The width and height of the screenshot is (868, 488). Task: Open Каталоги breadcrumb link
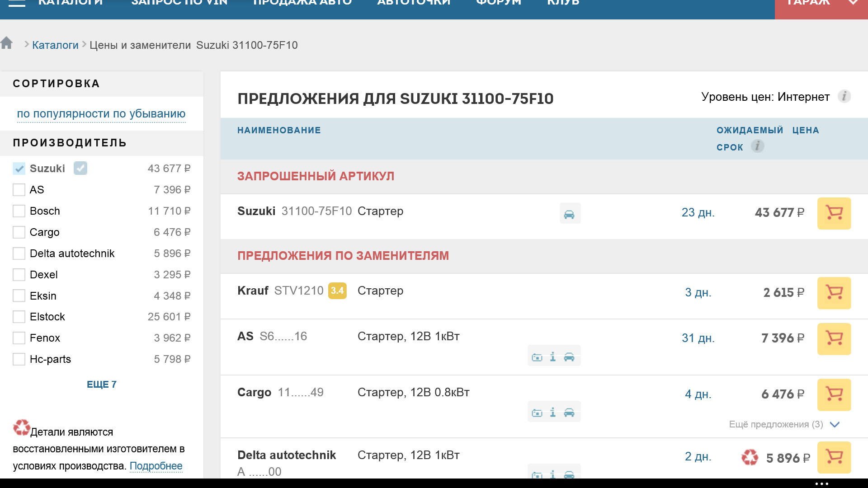click(x=55, y=45)
